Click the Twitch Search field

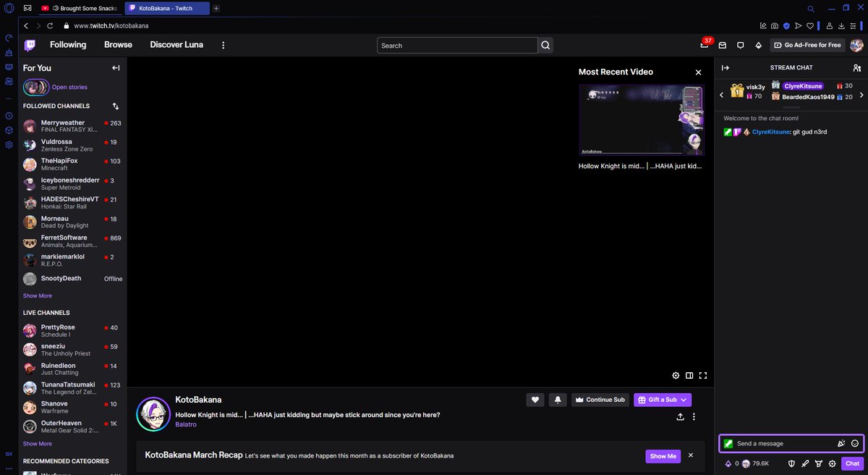coord(457,45)
